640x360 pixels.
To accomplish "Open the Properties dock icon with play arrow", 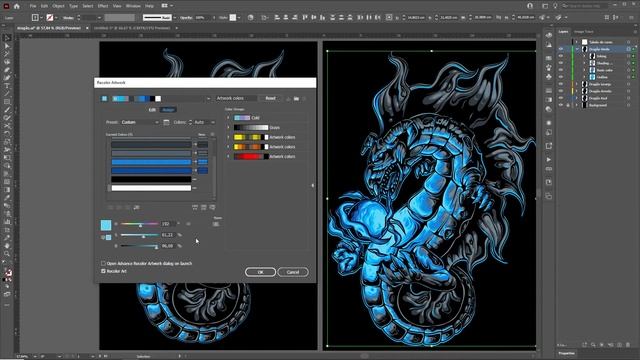I will (549, 160).
